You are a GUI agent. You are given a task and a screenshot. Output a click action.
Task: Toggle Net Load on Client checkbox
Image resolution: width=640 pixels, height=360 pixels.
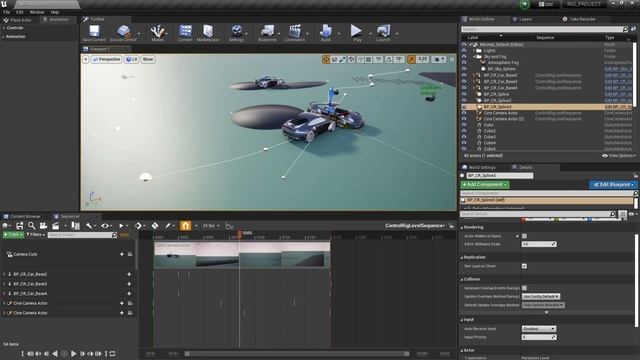click(524, 266)
